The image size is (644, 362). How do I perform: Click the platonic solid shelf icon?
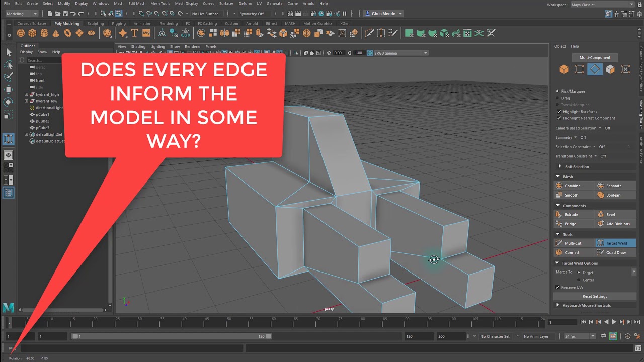(107, 33)
